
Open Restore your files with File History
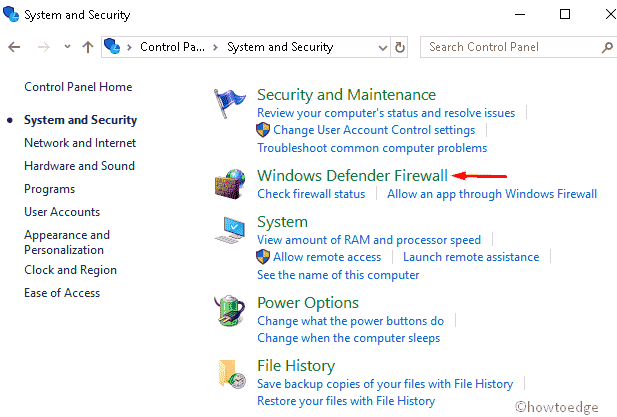[346, 401]
